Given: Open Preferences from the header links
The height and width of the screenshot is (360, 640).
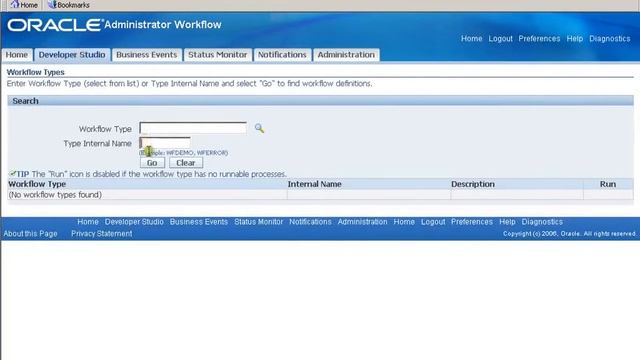Looking at the screenshot, I should (x=539, y=38).
